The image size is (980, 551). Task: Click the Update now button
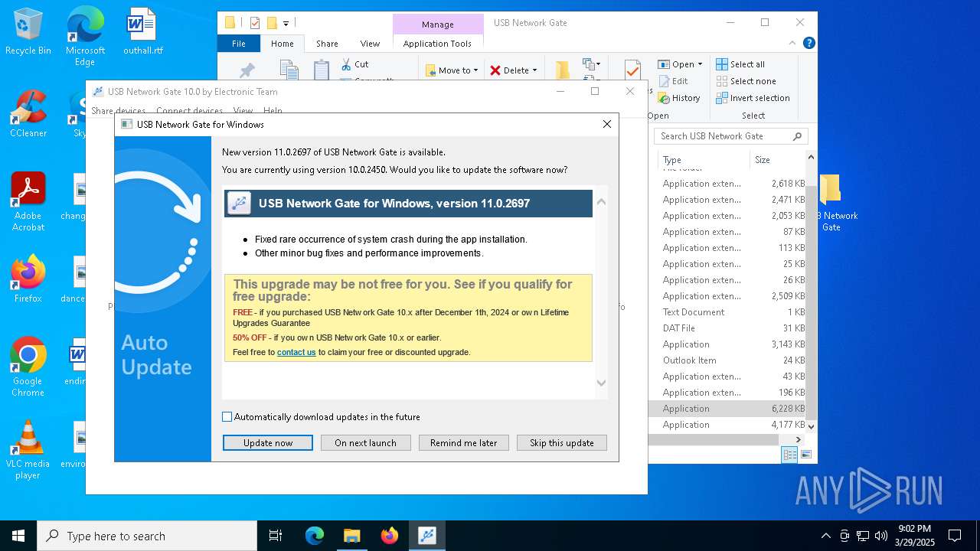click(x=268, y=443)
